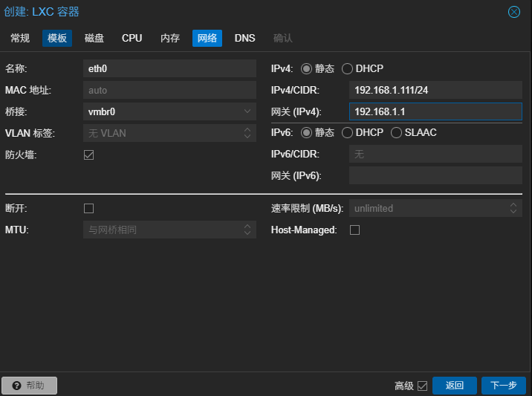Viewport: 532px width, 396px height.
Task: Toggle the advanced options checkbox
Action: (x=422, y=386)
